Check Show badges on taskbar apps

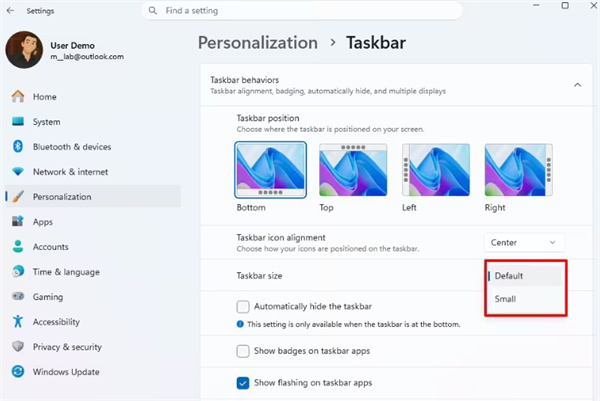243,351
